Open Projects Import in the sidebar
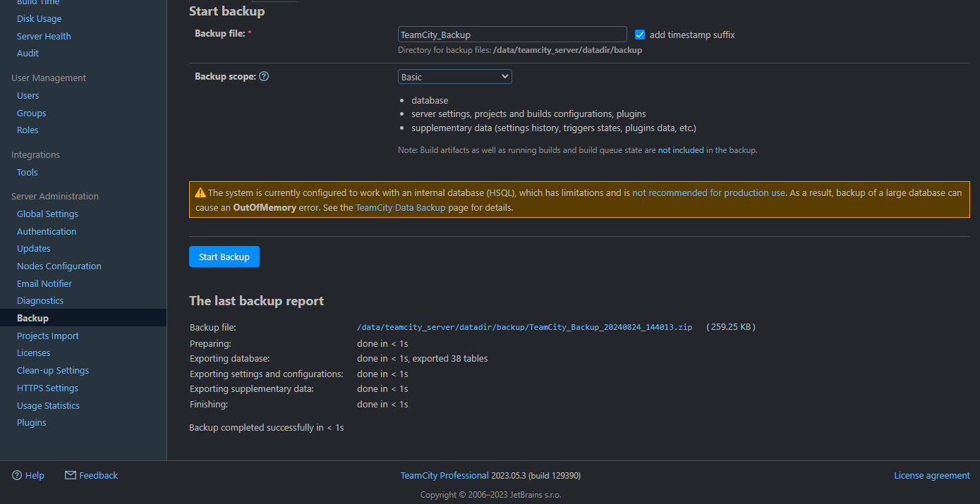 click(48, 336)
